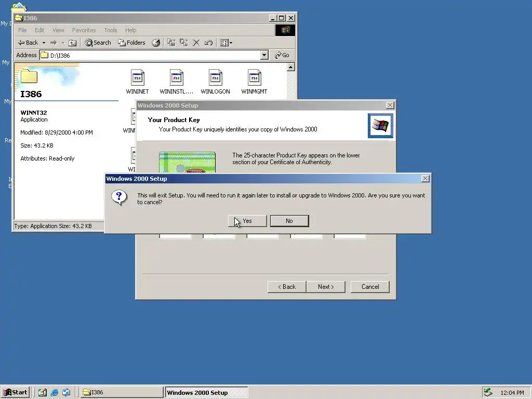The width and height of the screenshot is (532, 399).
Task: Launch Outlook Express from quick launch
Action: point(66,393)
